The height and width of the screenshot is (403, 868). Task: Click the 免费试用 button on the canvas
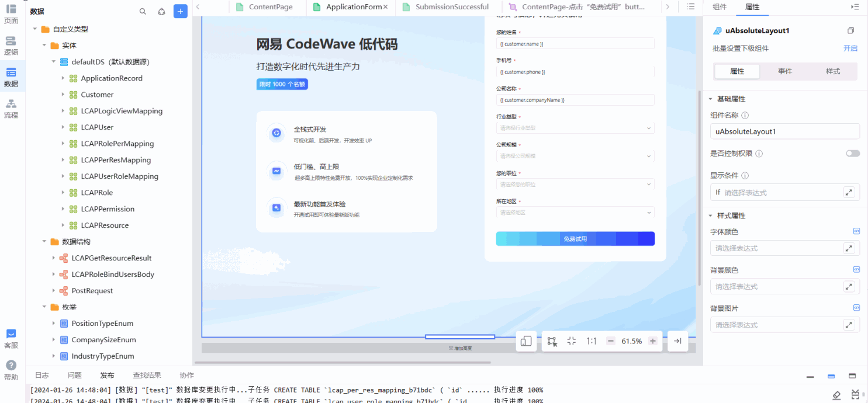click(x=575, y=239)
